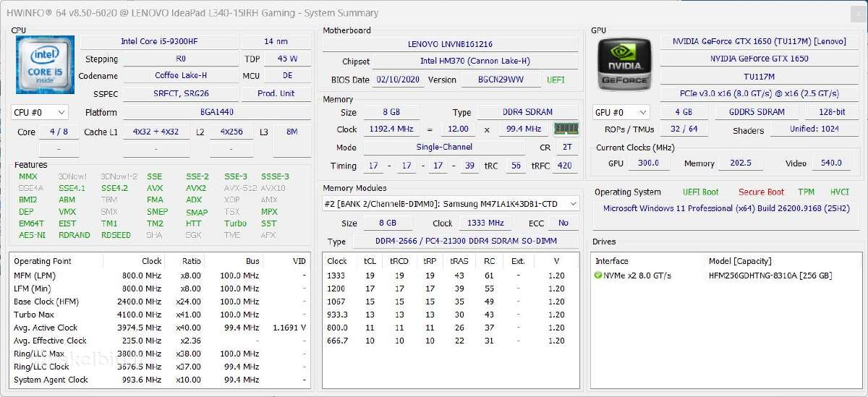Click the Prod. Unit field
Screen dimensions: 868x397
[276, 94]
